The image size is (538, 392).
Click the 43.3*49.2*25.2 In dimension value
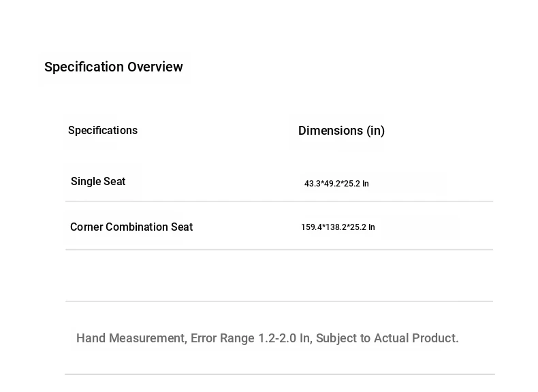point(336,184)
